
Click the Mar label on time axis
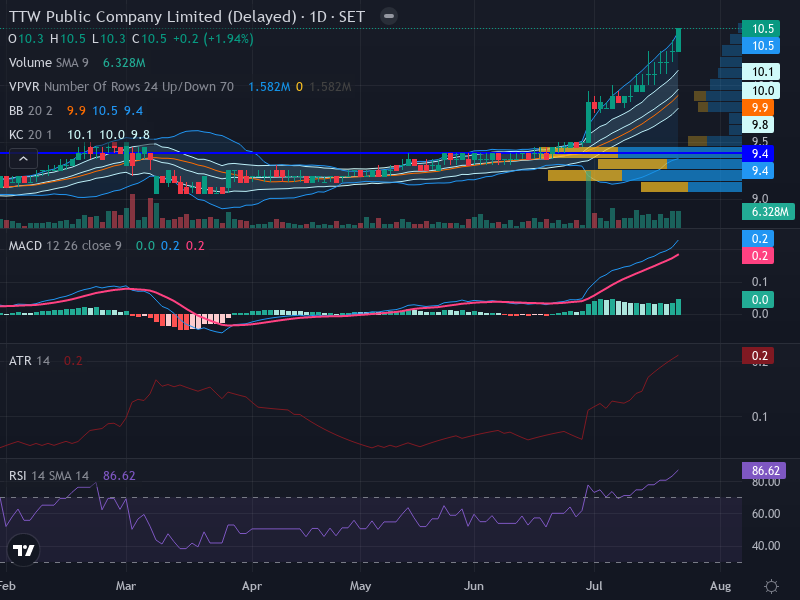click(126, 586)
